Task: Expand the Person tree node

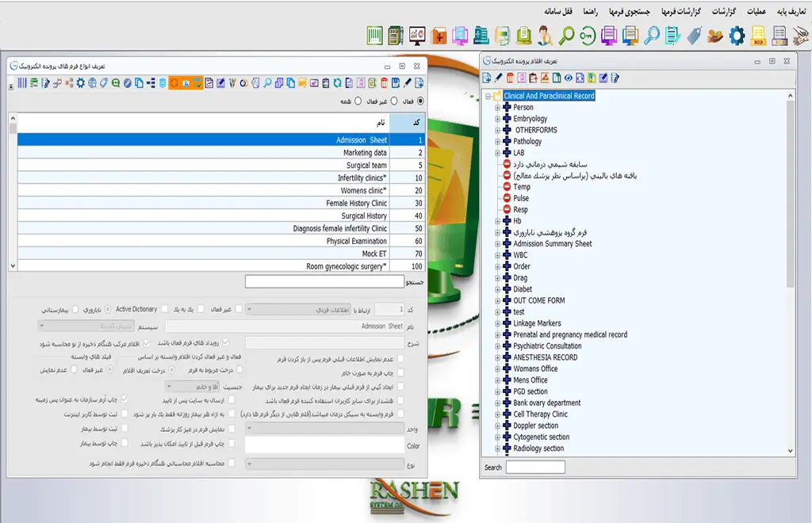Action: click(x=498, y=107)
